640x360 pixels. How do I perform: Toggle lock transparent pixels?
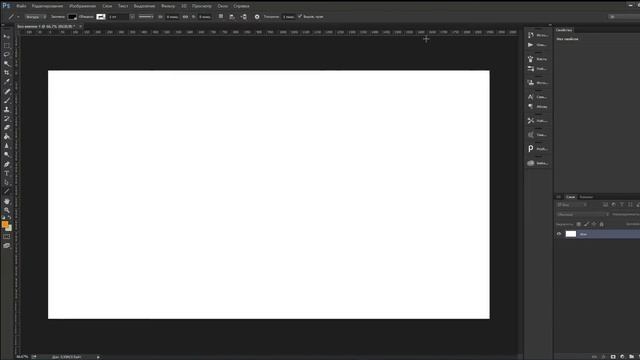pyautogui.click(x=578, y=224)
